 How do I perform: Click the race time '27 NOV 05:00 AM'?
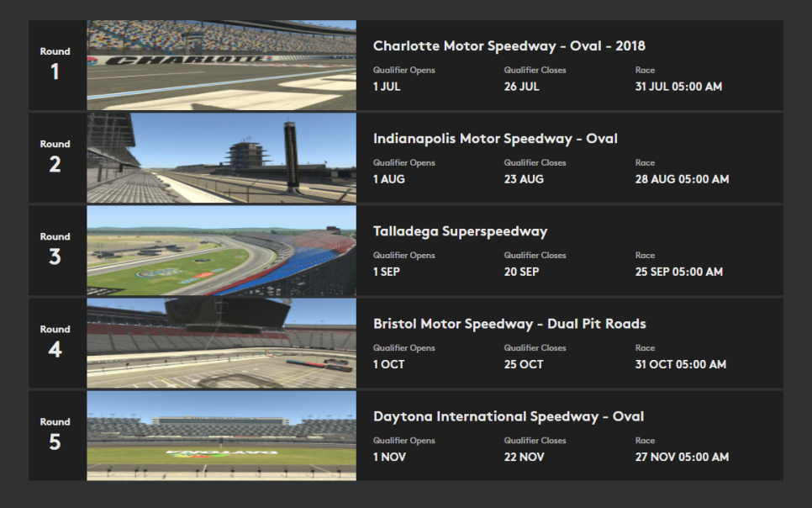click(682, 458)
